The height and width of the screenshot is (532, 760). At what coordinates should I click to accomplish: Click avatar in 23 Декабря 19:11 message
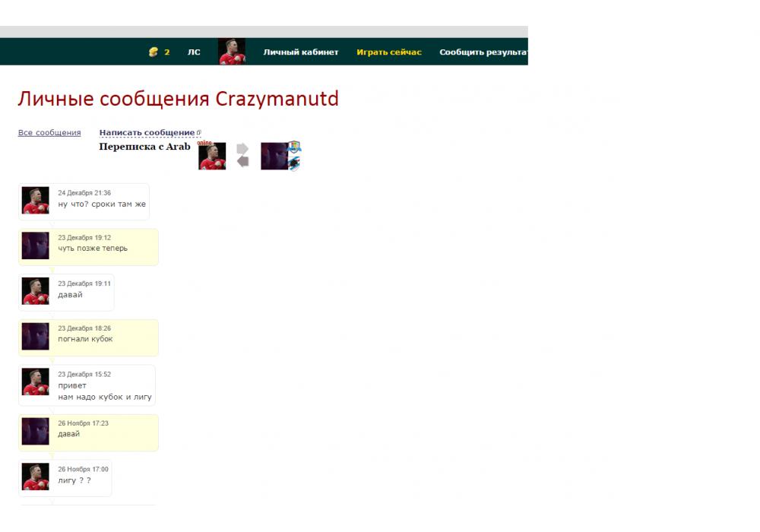36,291
